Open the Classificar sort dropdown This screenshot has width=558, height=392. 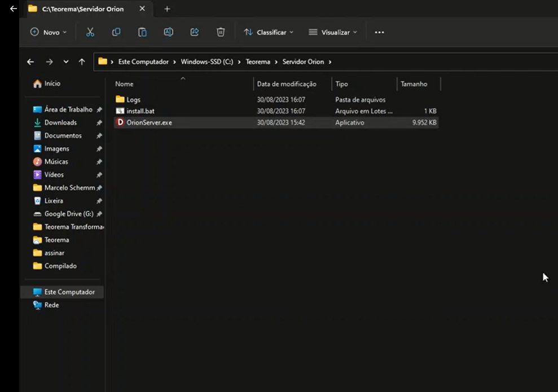(269, 32)
